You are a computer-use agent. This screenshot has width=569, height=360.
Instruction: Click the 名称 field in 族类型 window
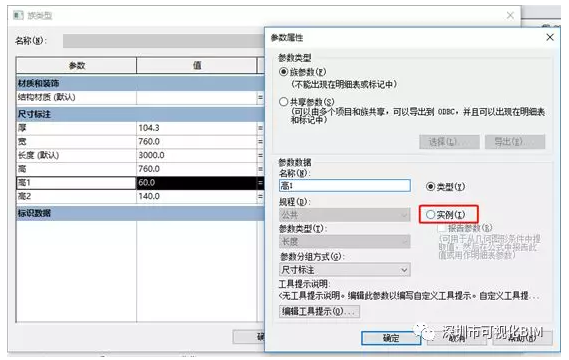click(x=163, y=41)
